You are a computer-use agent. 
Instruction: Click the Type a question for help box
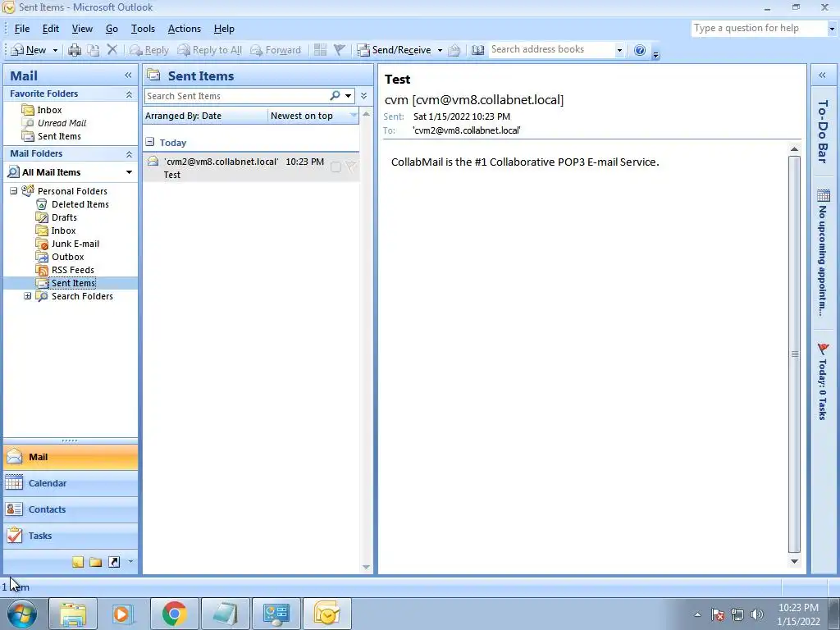(x=759, y=29)
